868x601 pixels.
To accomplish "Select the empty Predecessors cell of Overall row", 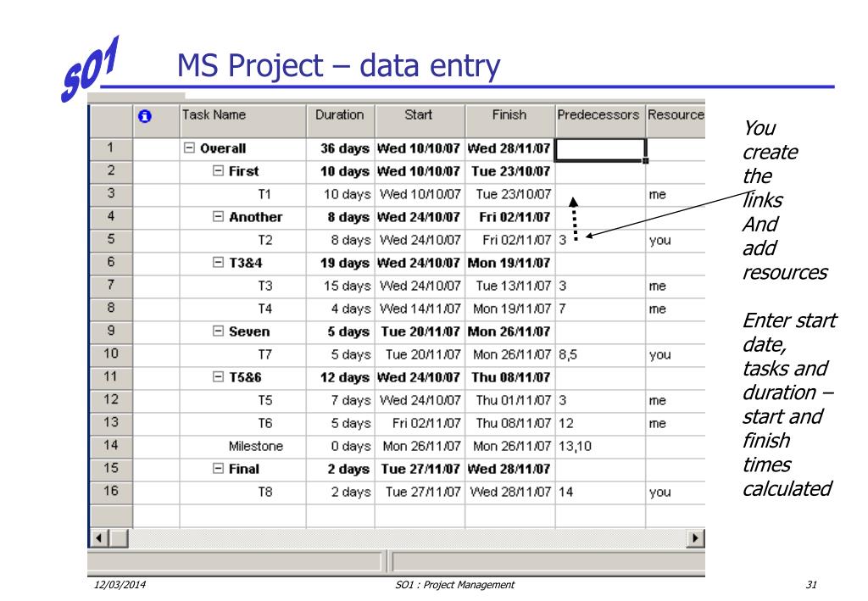I will click(x=600, y=149).
